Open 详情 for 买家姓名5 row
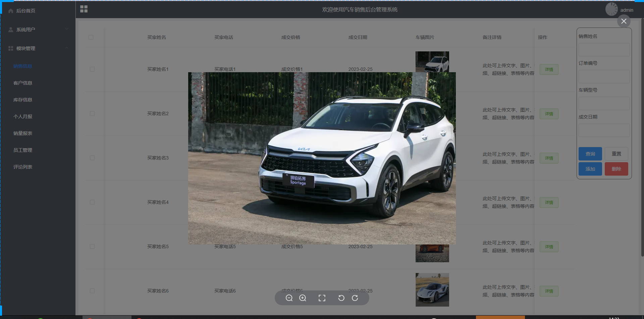 coord(549,247)
